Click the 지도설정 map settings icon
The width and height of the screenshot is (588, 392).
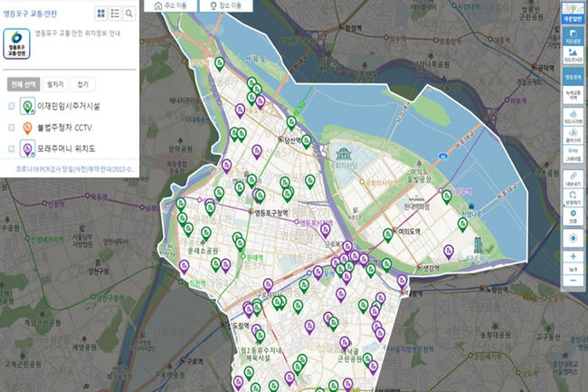(572, 37)
